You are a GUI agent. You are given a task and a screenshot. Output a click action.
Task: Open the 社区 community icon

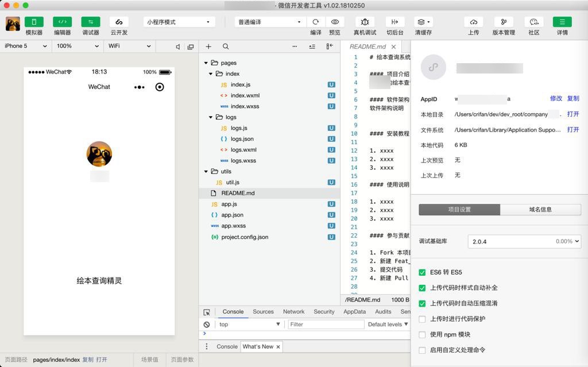[534, 22]
